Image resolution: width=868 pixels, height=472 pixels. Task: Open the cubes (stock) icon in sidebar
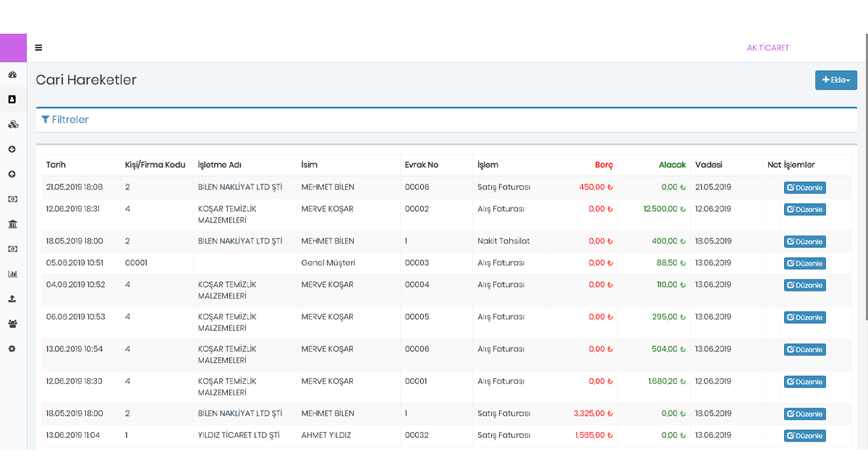[12, 124]
